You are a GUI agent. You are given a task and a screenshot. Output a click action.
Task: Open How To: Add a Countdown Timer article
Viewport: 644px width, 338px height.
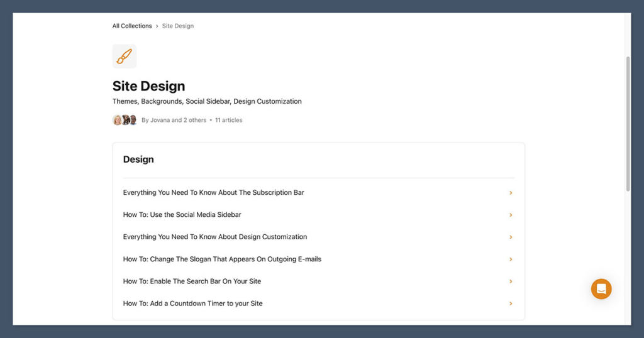click(192, 303)
